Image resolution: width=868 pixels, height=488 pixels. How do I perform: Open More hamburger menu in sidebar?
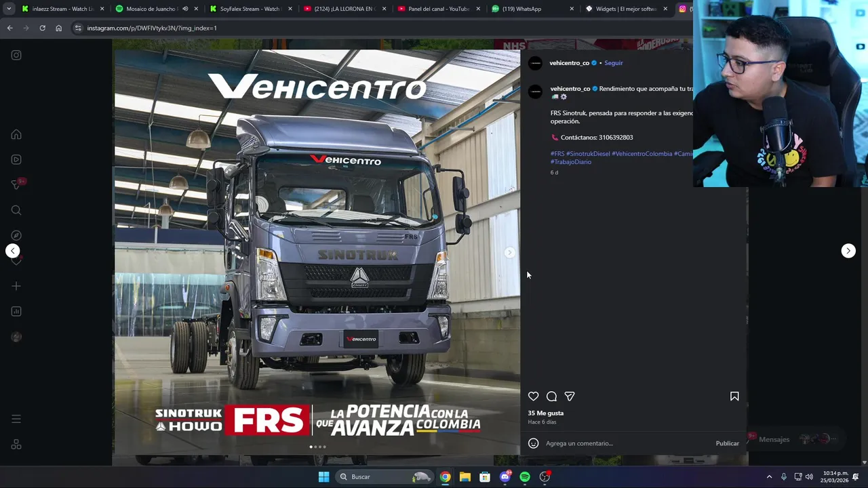click(16, 419)
